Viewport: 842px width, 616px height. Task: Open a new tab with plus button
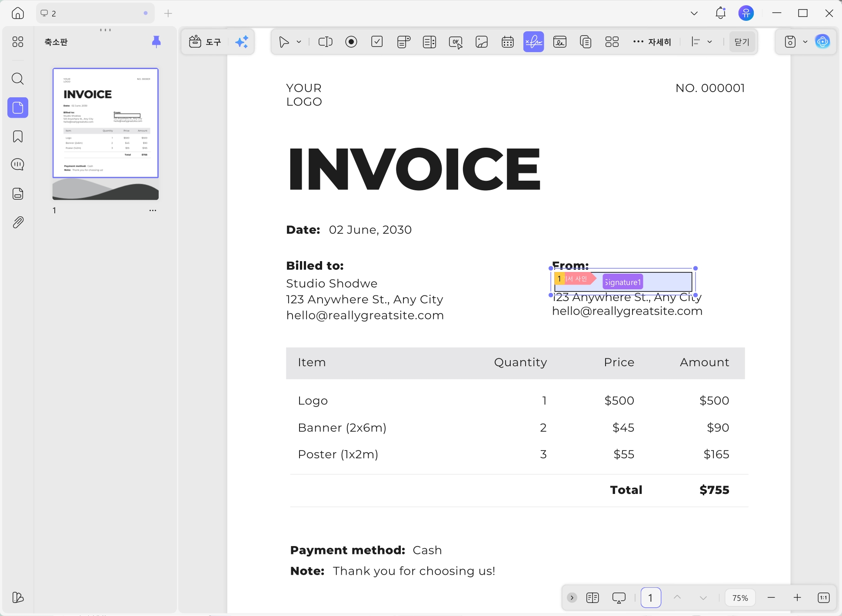[168, 13]
